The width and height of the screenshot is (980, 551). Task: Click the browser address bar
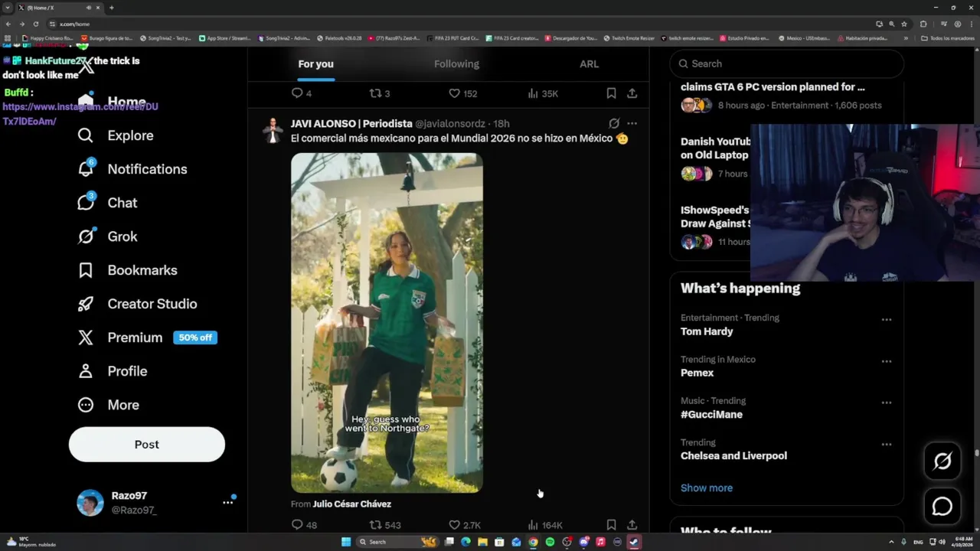pos(459,24)
